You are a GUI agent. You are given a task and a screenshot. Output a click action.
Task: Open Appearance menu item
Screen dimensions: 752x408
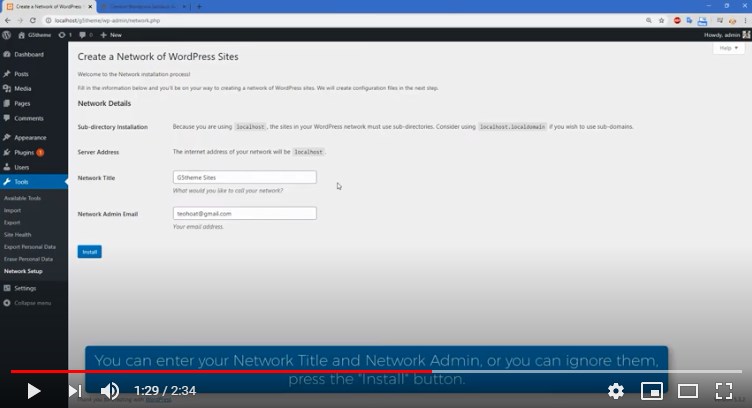tap(30, 138)
